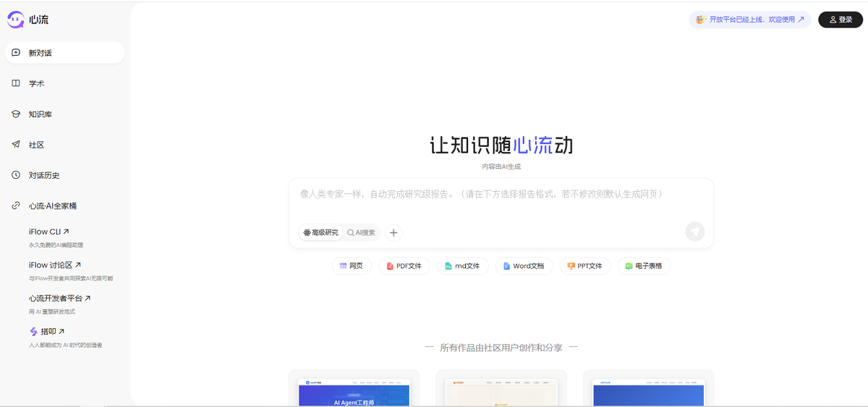Click the 知识库 graduation cap icon

click(16, 114)
